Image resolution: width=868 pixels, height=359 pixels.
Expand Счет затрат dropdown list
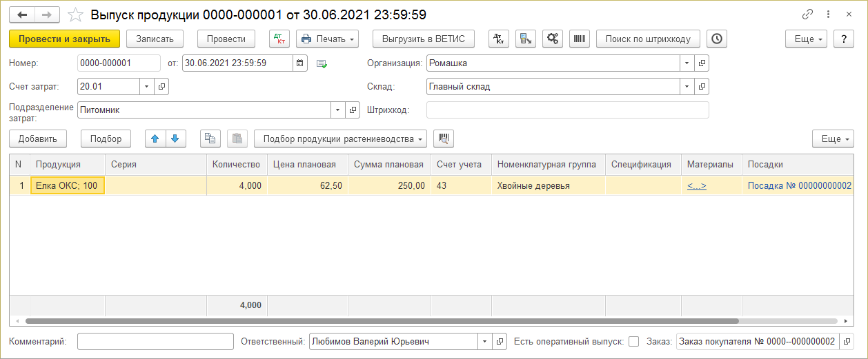point(148,86)
